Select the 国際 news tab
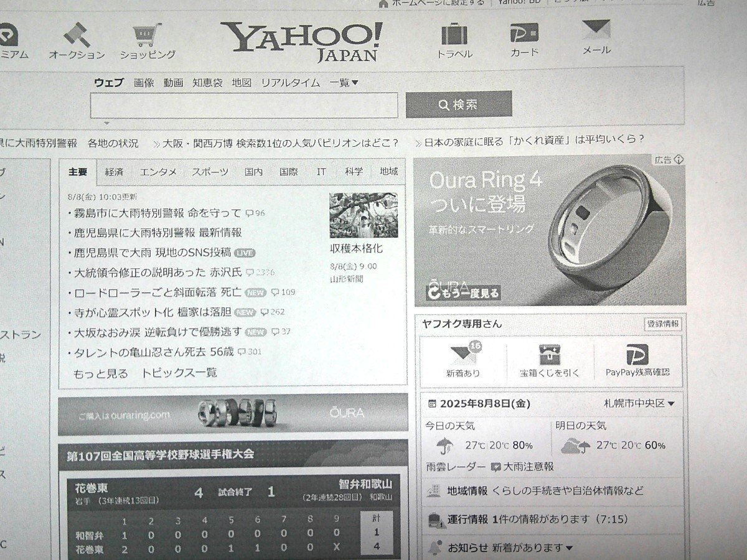The image size is (747, 560). pos(288,171)
